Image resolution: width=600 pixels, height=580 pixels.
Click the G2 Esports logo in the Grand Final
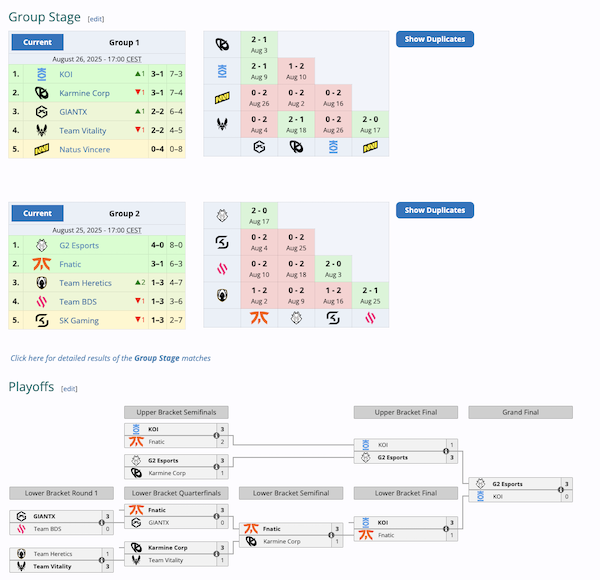click(480, 484)
